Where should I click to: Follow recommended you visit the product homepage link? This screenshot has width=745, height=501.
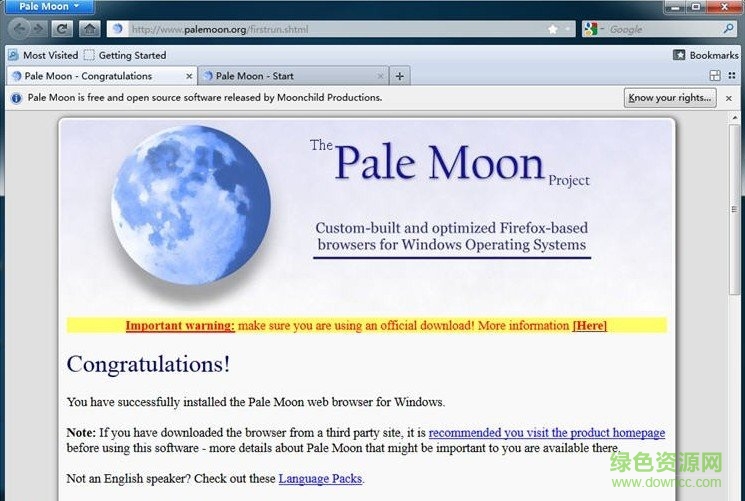547,433
